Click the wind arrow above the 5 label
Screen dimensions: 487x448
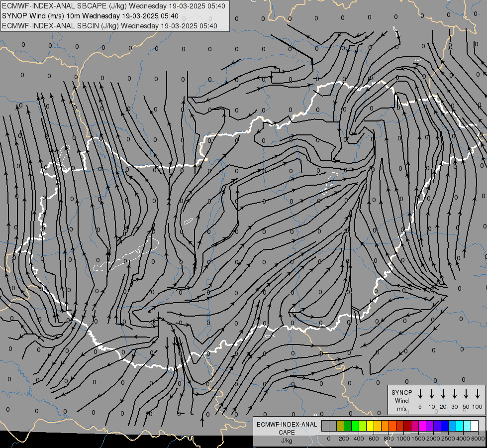(x=420, y=394)
